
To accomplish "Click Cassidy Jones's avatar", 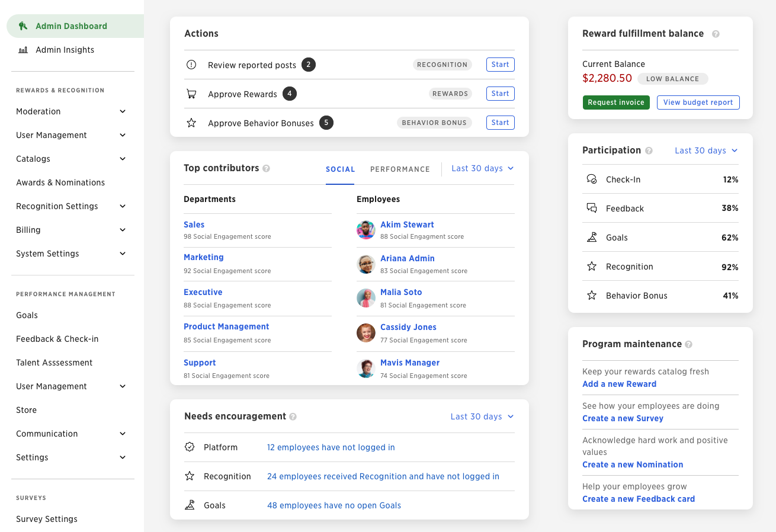I will point(366,333).
